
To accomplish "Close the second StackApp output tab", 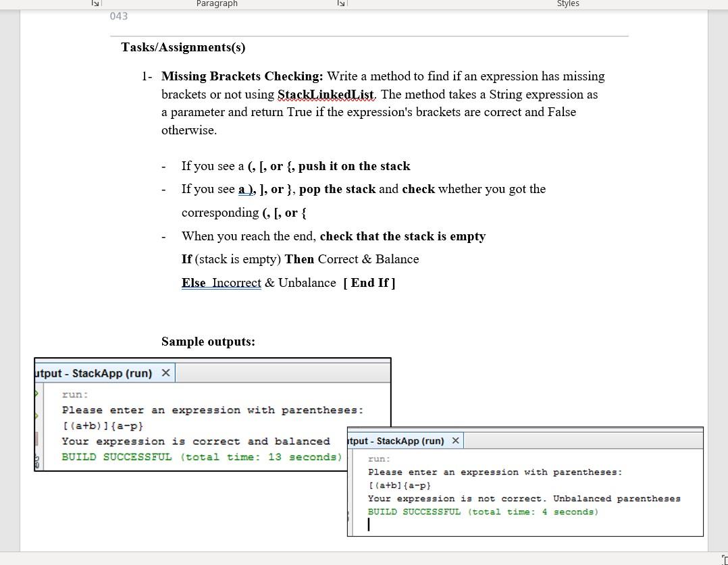I will pyautogui.click(x=455, y=440).
